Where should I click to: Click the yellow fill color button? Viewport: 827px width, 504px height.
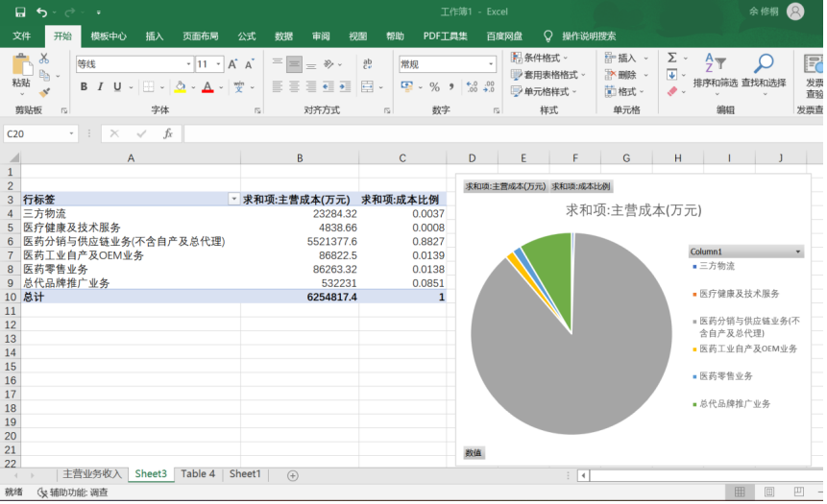click(180, 87)
